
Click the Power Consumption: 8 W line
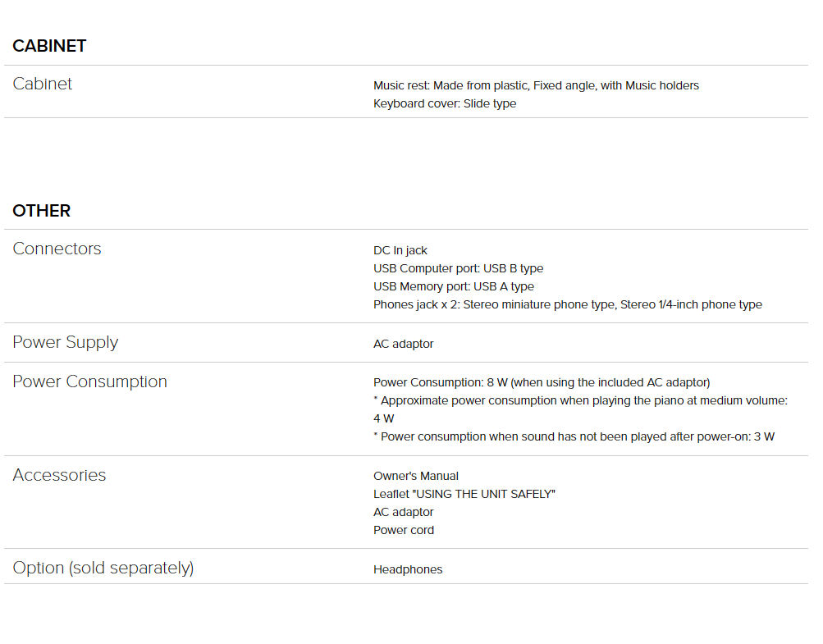[541, 382]
